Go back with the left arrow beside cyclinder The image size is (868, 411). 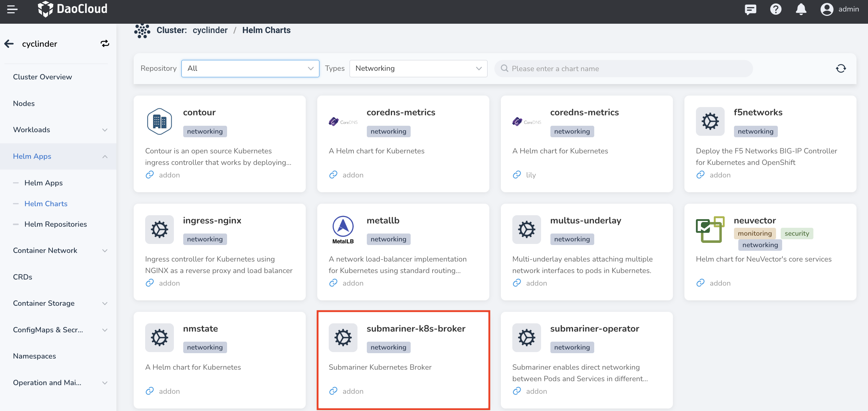pos(9,44)
